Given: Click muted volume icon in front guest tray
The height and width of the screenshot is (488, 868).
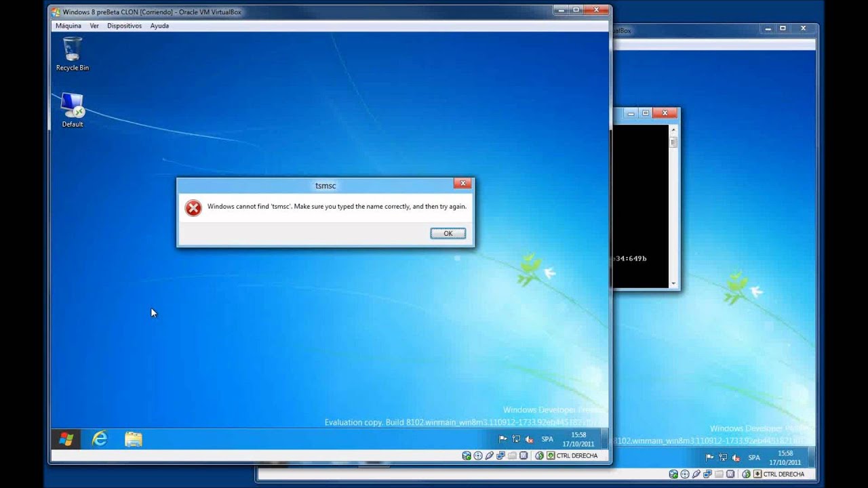Looking at the screenshot, I should (529, 439).
